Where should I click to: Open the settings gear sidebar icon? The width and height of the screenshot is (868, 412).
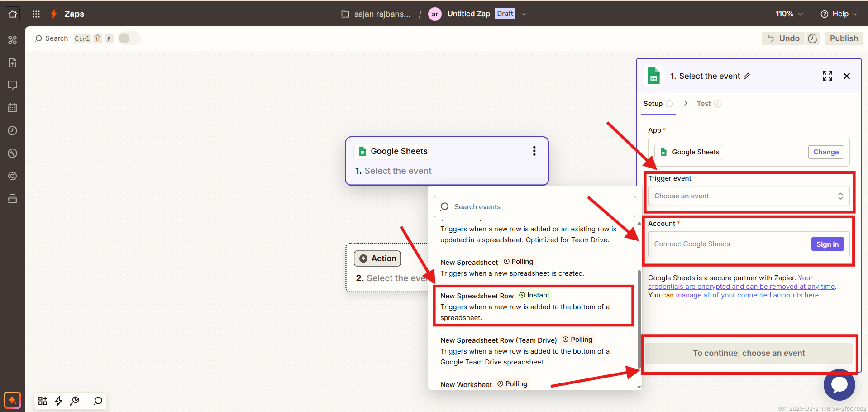pos(13,176)
